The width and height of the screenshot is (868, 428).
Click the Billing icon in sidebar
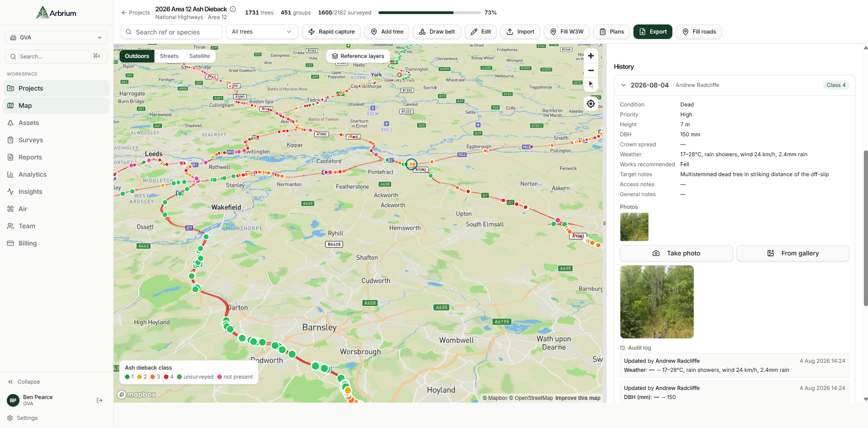[10, 243]
